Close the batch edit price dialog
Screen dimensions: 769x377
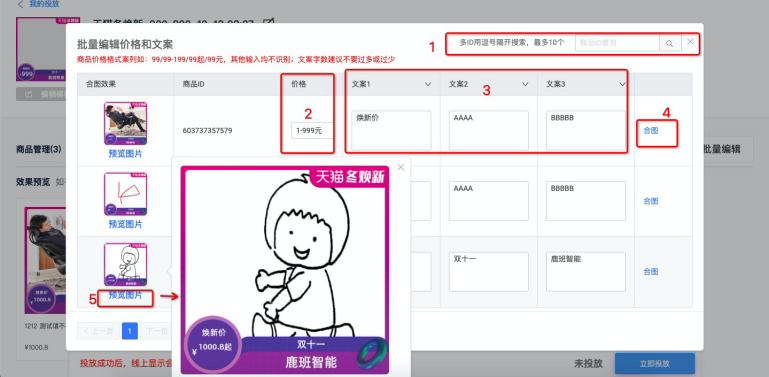690,42
